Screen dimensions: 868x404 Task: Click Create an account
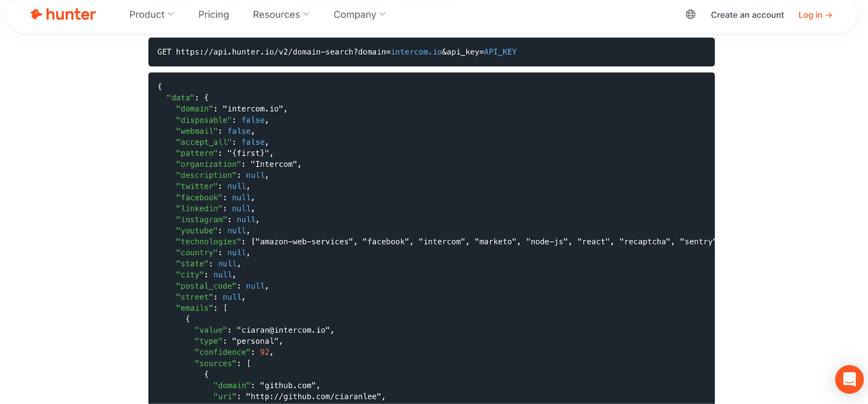point(747,15)
